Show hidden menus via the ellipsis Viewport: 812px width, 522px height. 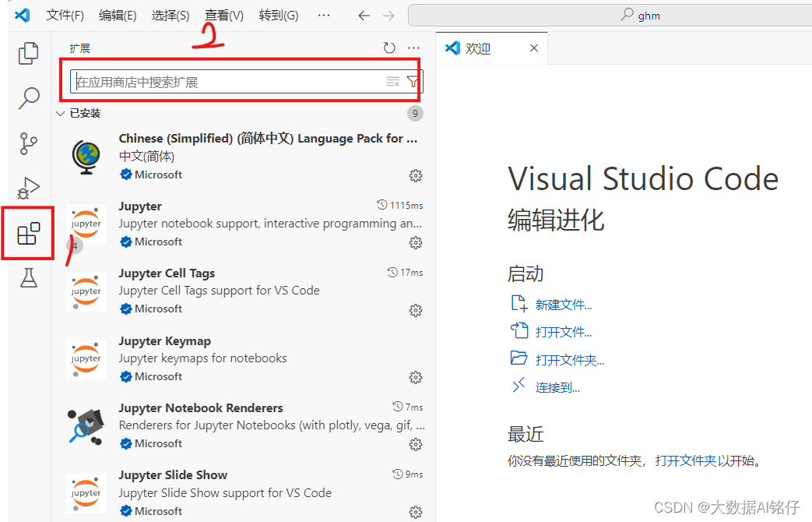324,16
